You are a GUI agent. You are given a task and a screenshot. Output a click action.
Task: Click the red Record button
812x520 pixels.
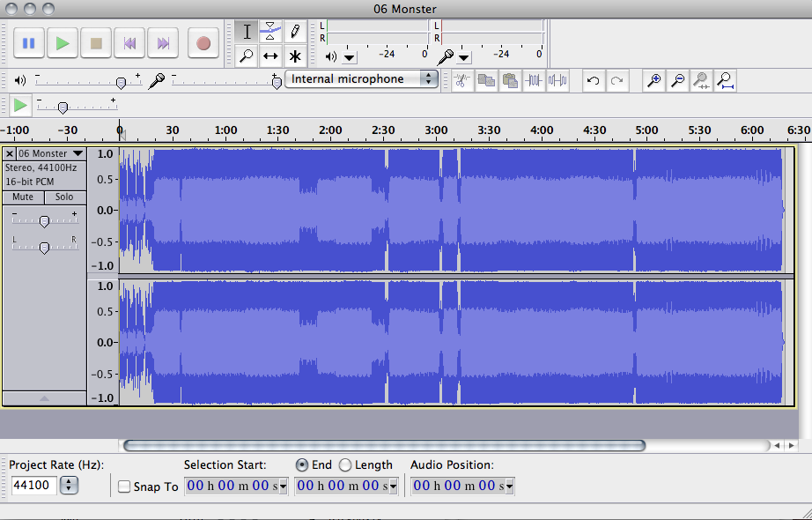[x=203, y=43]
